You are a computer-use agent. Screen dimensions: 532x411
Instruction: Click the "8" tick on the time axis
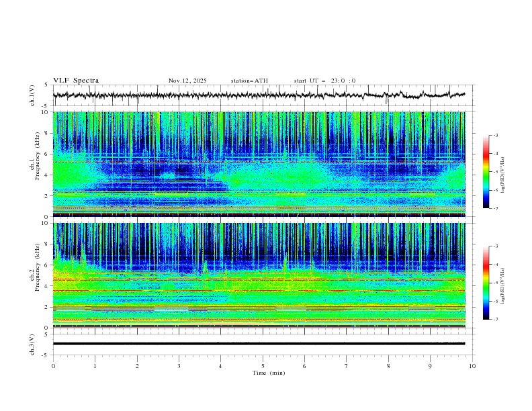[388, 366]
